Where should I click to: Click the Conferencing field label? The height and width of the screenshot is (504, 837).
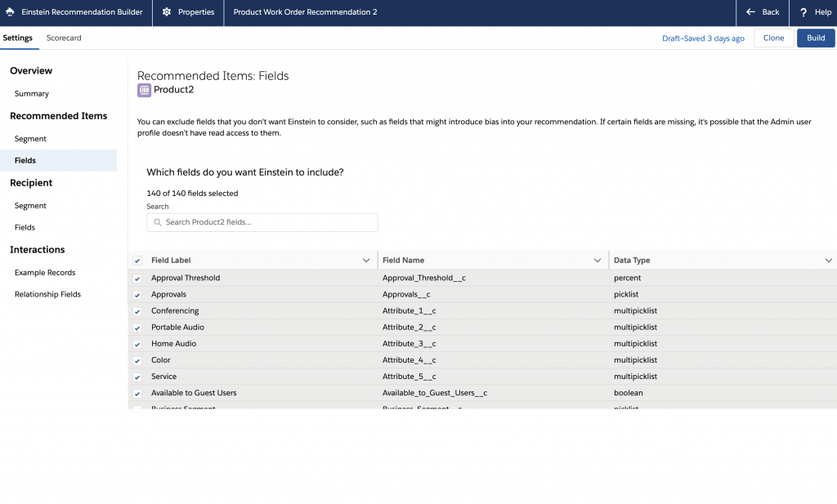pyautogui.click(x=175, y=311)
